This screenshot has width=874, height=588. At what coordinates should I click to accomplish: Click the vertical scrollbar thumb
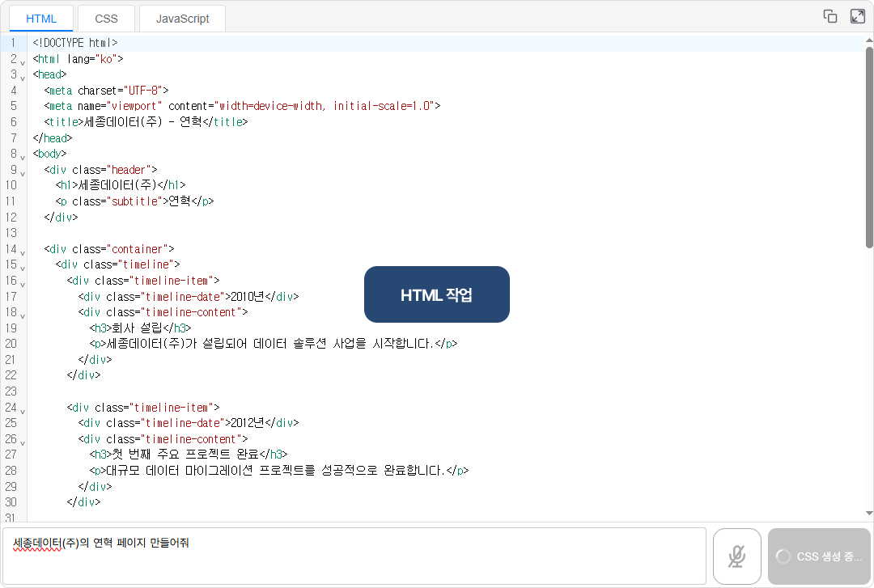pyautogui.click(x=869, y=146)
